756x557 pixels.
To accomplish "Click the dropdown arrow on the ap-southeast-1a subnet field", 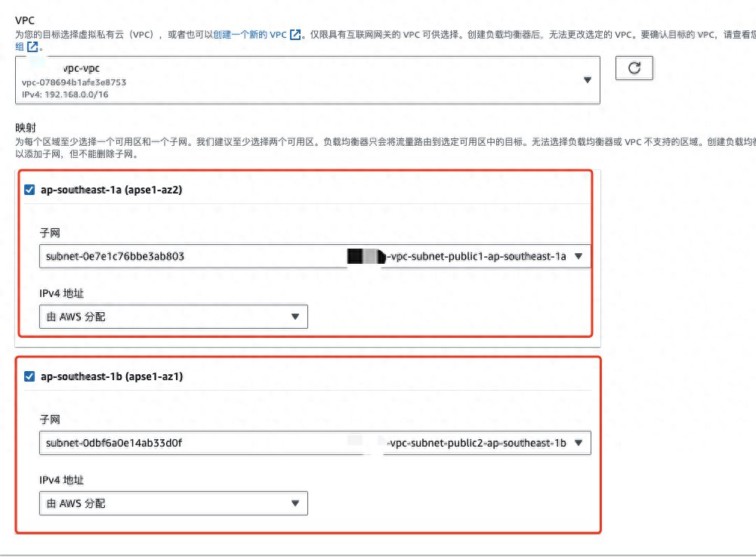I will pos(579,256).
